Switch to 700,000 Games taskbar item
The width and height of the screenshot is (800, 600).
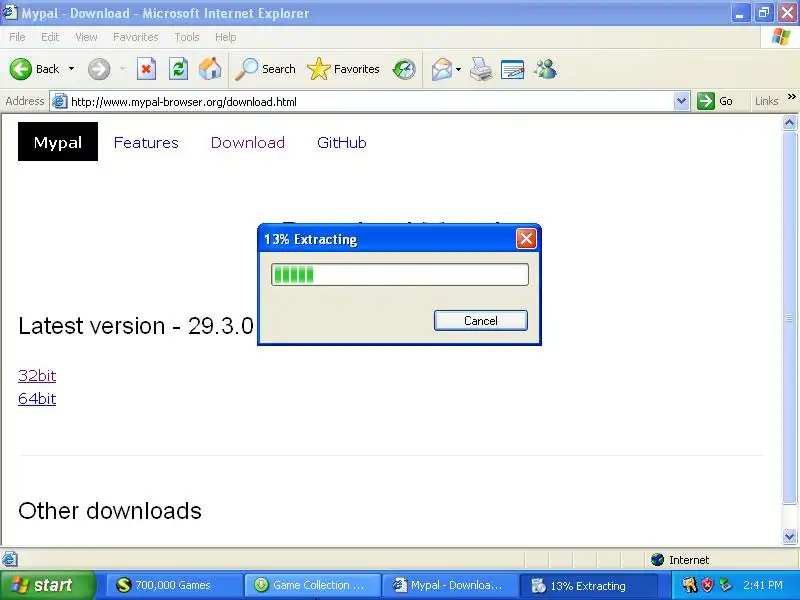pos(174,585)
